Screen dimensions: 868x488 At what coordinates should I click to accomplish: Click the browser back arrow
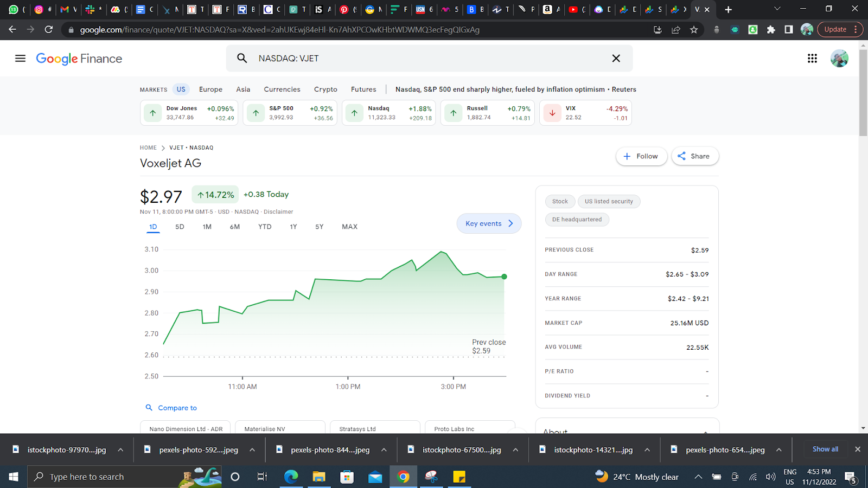click(x=12, y=29)
